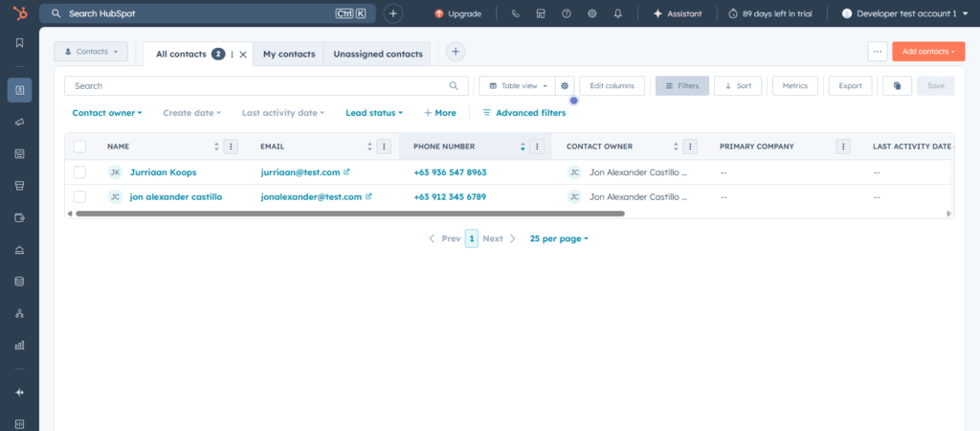Open the calling phone icon

(x=515, y=13)
